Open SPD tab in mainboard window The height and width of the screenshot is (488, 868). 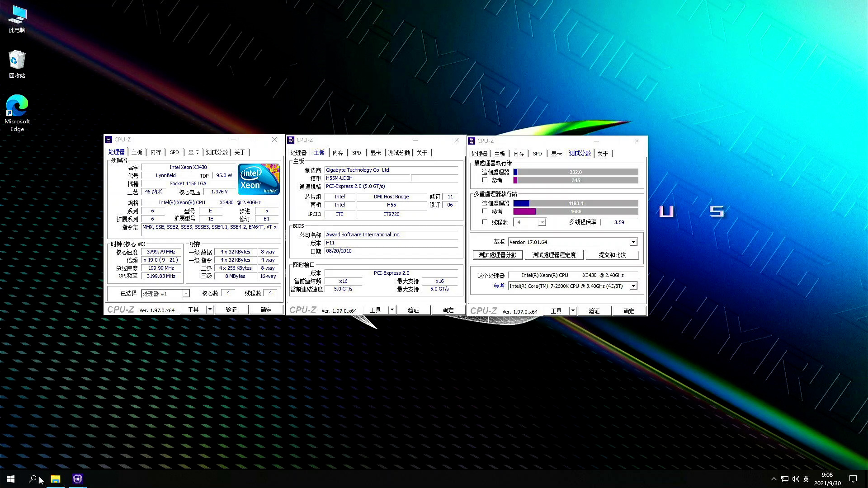pos(357,153)
